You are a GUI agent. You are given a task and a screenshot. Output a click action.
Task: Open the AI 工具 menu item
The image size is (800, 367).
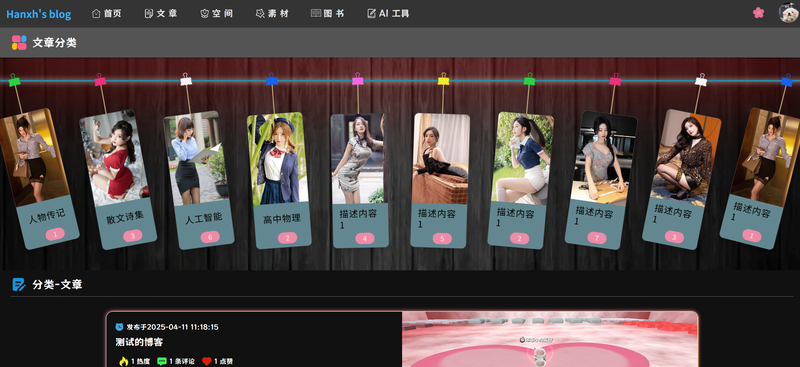[x=388, y=14]
